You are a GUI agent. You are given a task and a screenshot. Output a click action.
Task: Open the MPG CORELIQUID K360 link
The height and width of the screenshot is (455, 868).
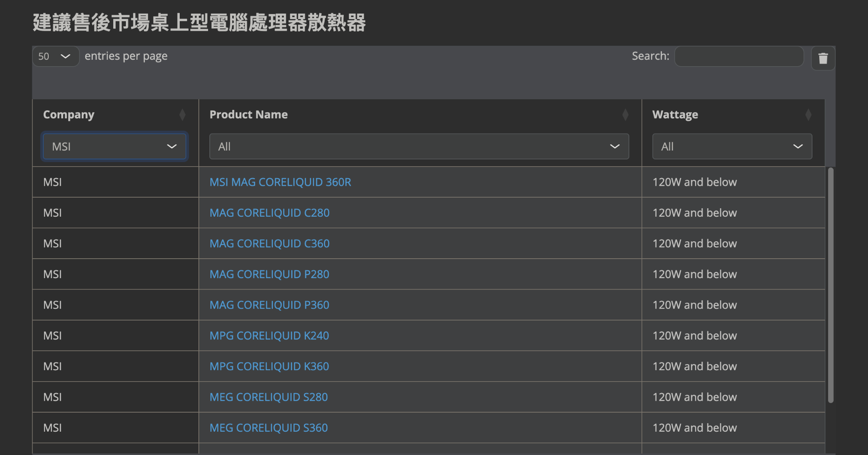pyautogui.click(x=269, y=366)
